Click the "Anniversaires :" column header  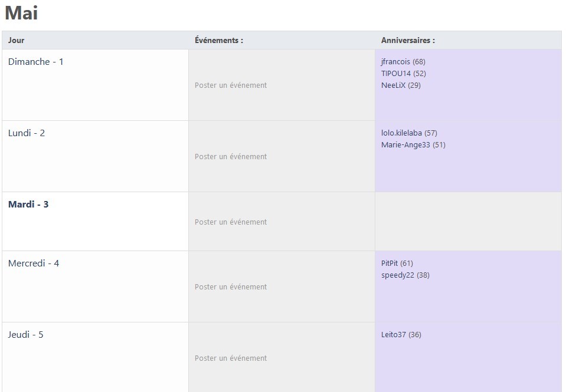point(408,41)
